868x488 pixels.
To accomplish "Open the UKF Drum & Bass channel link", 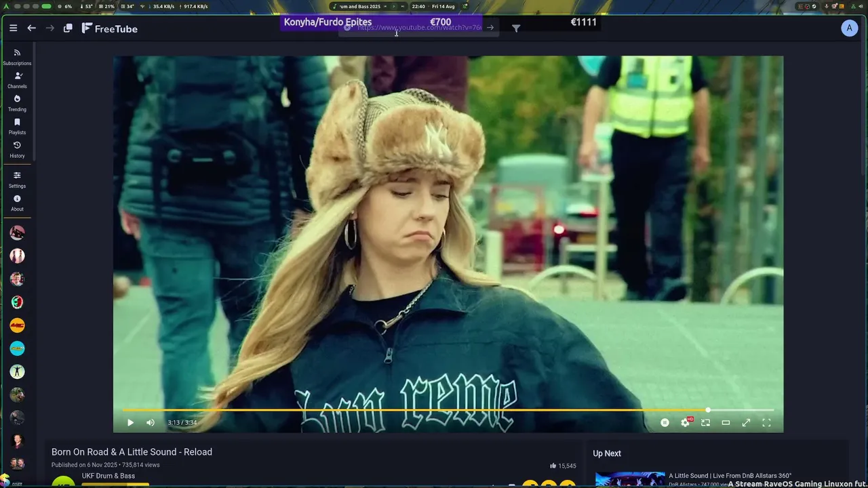I will (108, 476).
